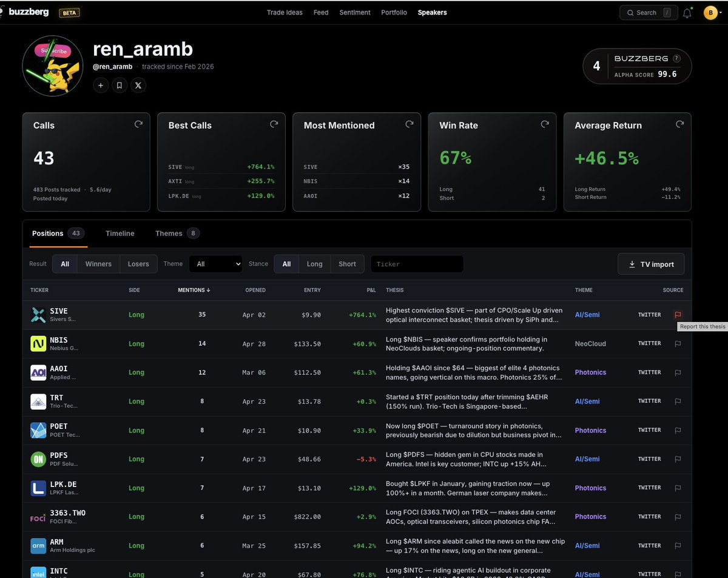Click the @ren_aramb handle text
Image resolution: width=728 pixels, height=578 pixels.
(x=113, y=67)
